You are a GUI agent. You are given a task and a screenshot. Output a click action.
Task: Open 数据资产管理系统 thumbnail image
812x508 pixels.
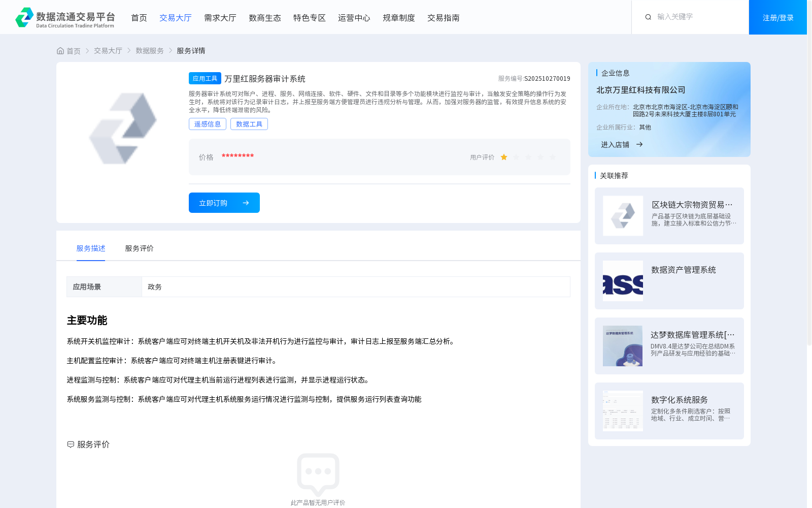tap(623, 281)
